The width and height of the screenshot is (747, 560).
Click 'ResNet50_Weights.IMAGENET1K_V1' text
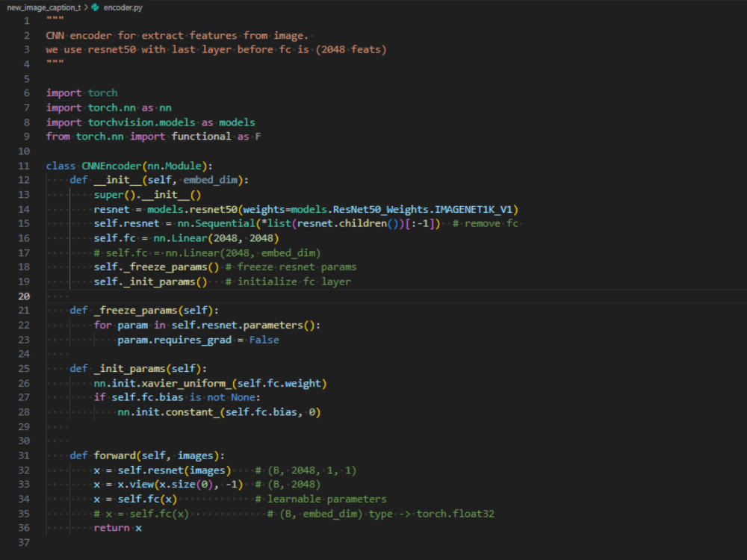coord(423,210)
